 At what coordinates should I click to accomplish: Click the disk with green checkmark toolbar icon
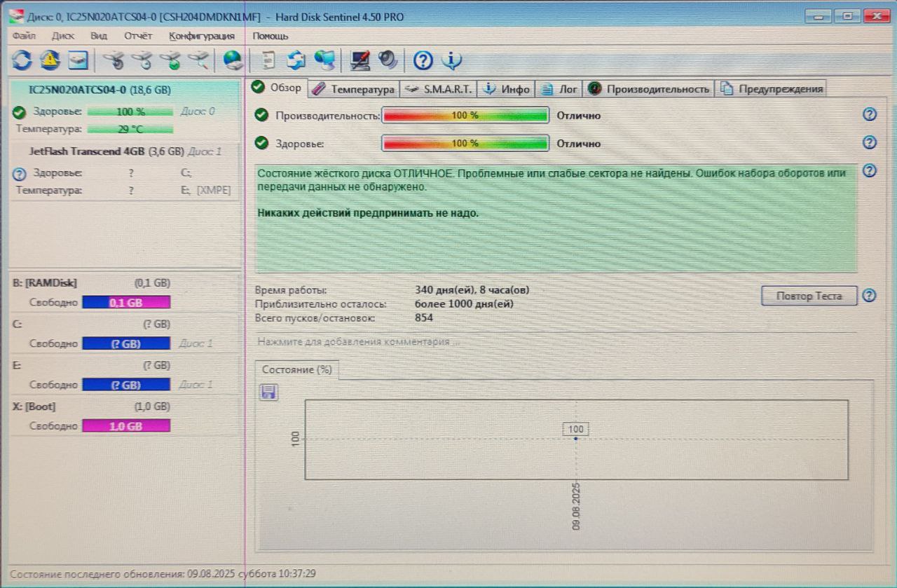tap(172, 61)
